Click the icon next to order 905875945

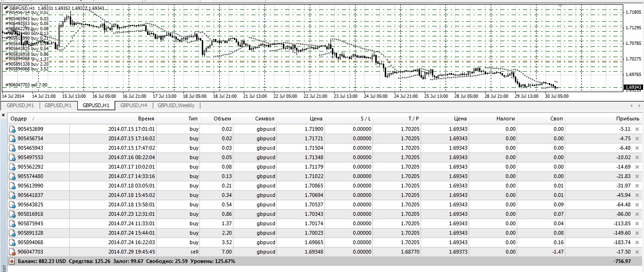[x=13, y=223]
